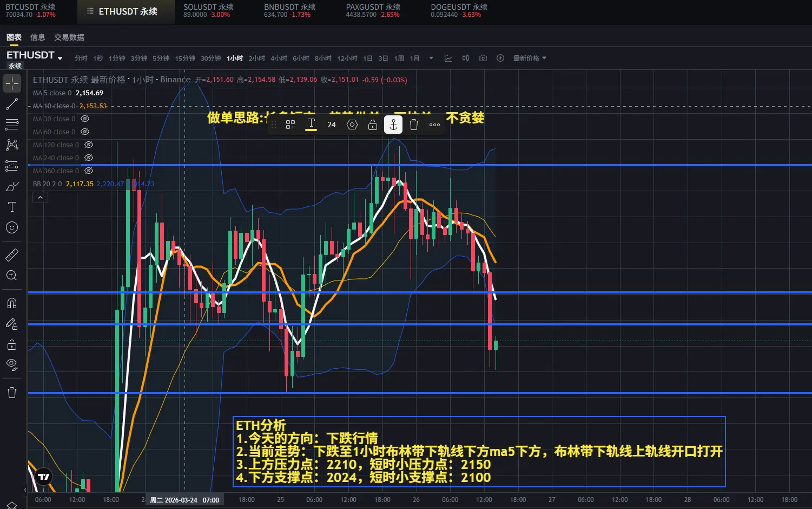Switch to BTCUSDT 永续 tab
Image resolution: width=812 pixels, height=509 pixels.
[31, 11]
